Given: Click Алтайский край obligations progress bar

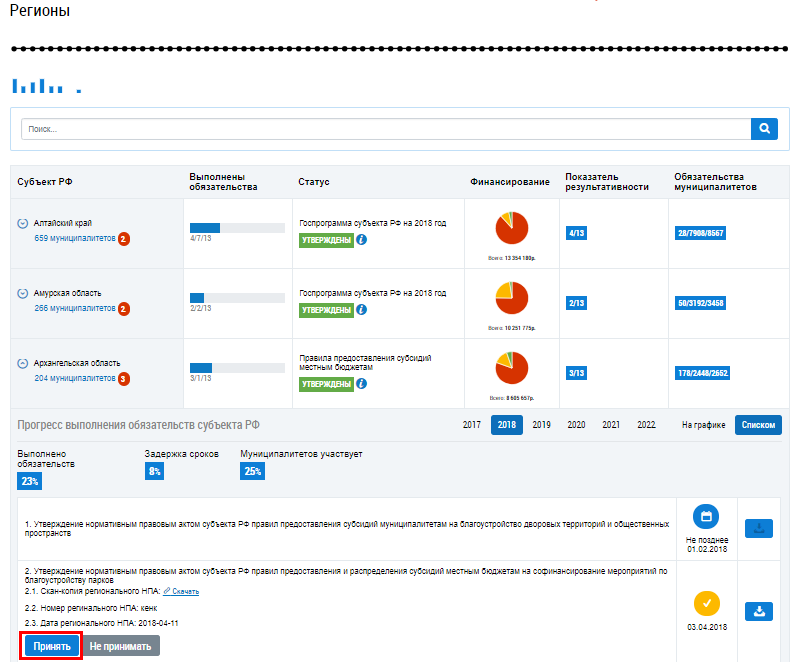Looking at the screenshot, I should pyautogui.click(x=237, y=228).
